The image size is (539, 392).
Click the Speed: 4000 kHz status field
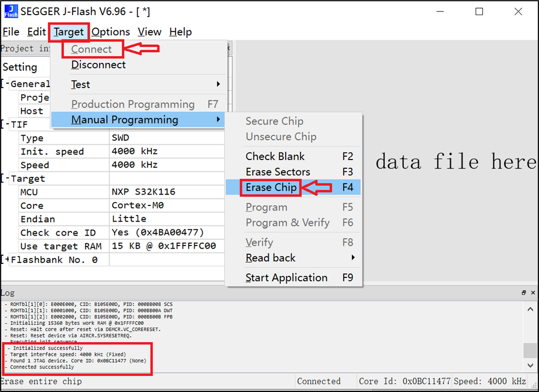point(490,381)
